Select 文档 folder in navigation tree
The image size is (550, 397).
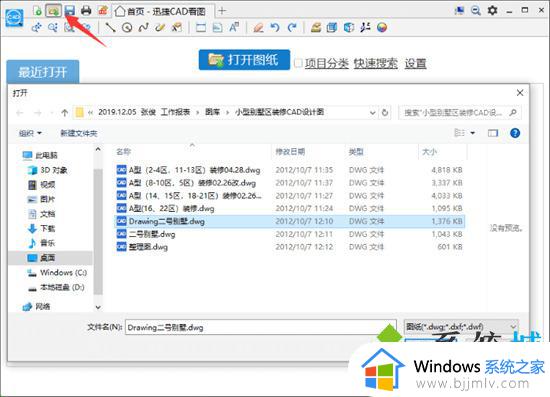click(41, 214)
